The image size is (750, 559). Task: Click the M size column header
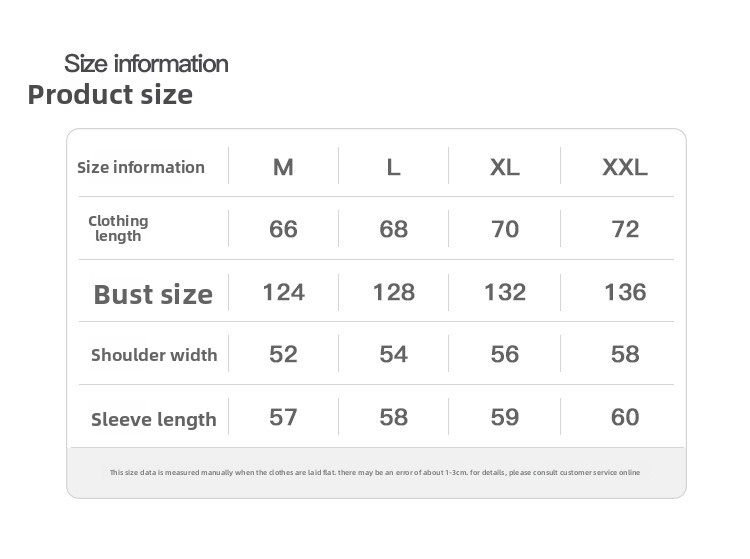pos(283,167)
